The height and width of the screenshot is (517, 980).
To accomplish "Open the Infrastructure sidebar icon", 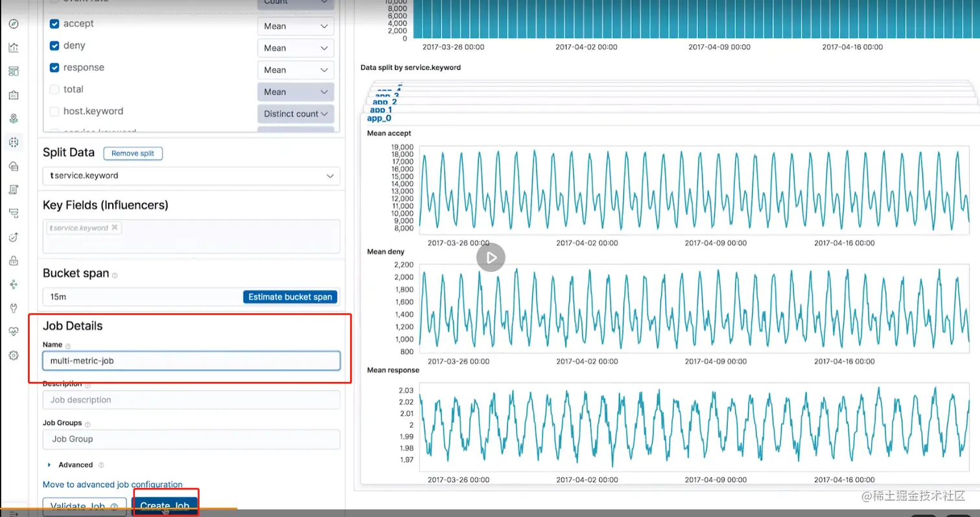I will click(x=14, y=166).
